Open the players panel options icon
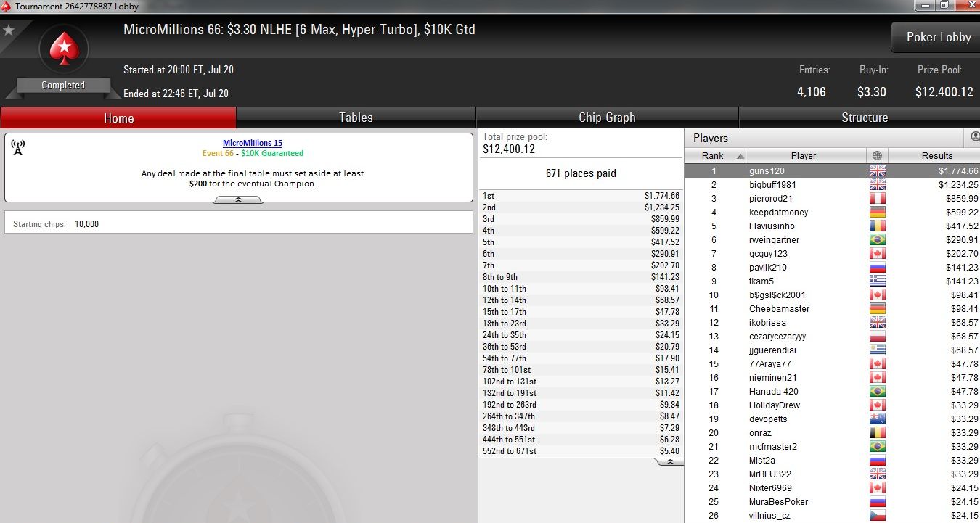Image resolution: width=980 pixels, height=523 pixels. pyautogui.click(x=975, y=137)
